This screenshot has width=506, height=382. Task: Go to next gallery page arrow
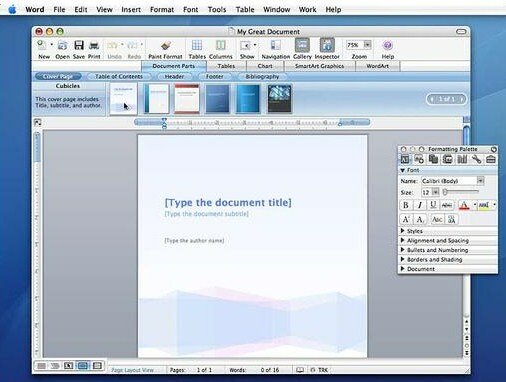coord(462,99)
